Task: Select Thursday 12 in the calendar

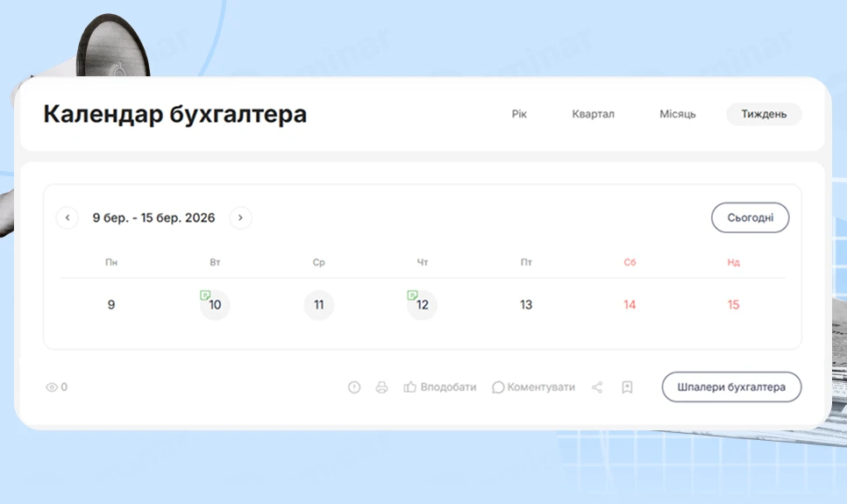Action: [423, 305]
